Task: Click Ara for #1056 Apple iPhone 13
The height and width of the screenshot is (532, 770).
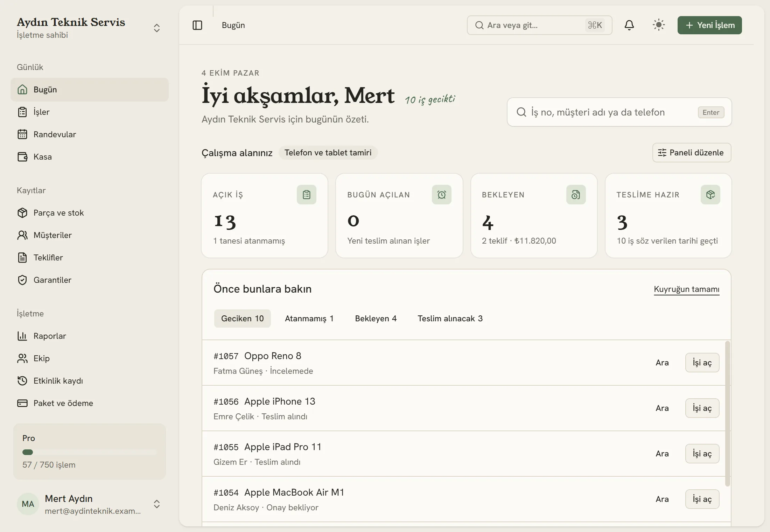Action: click(x=662, y=408)
